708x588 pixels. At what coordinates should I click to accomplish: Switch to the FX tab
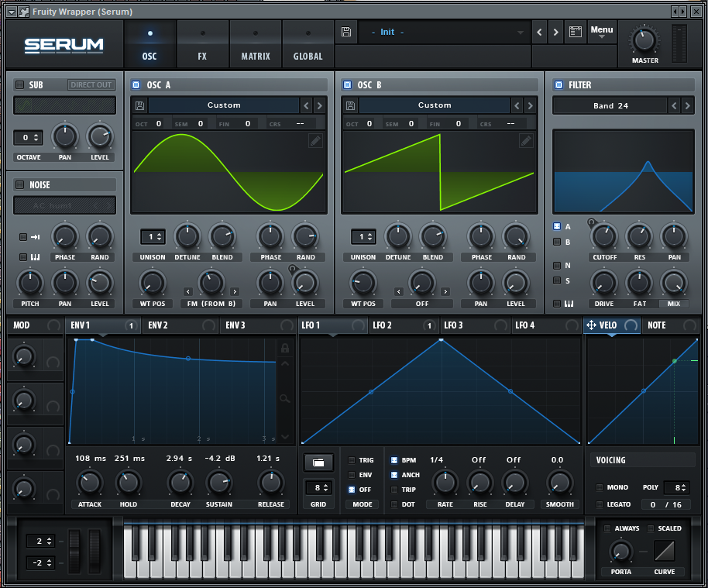[202, 44]
